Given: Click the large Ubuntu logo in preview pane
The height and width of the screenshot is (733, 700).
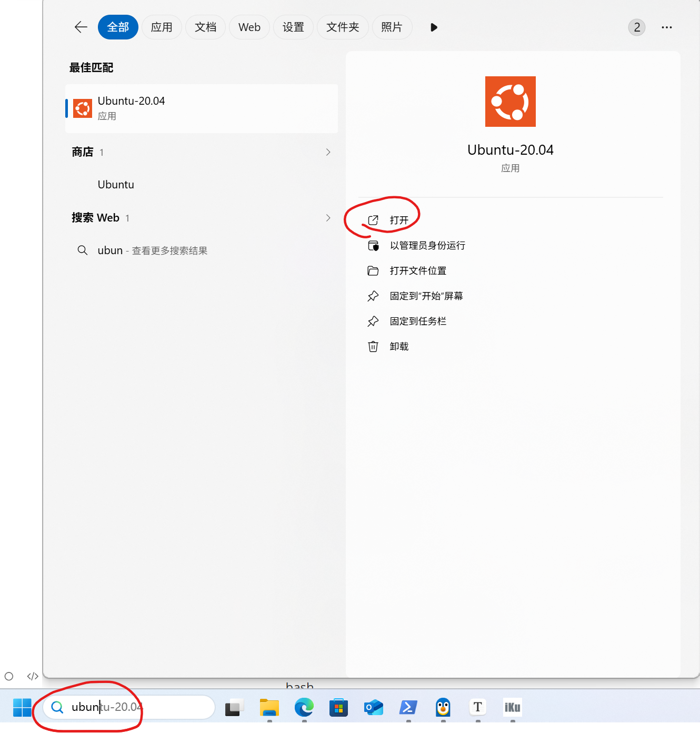Looking at the screenshot, I should [x=511, y=102].
